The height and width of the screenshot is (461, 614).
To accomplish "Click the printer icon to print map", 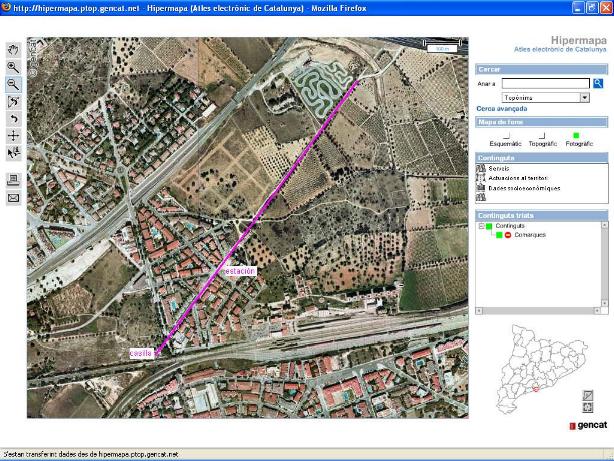I will (13, 179).
